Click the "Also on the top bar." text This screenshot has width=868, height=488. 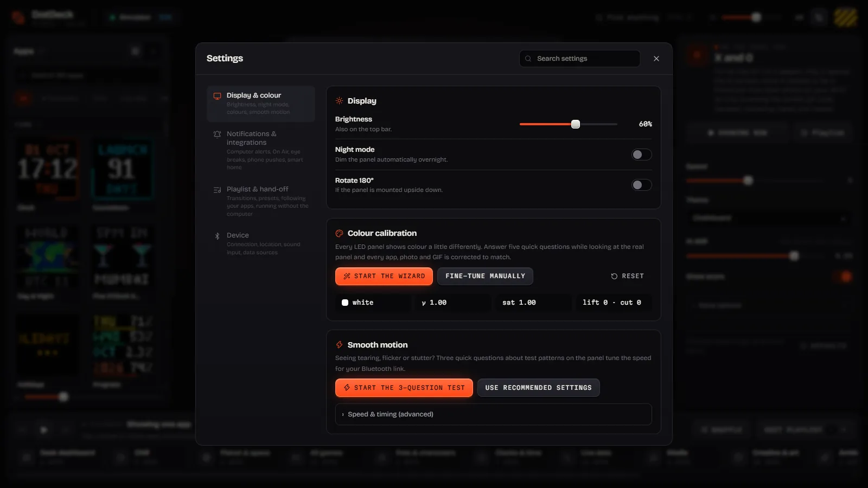[363, 130]
